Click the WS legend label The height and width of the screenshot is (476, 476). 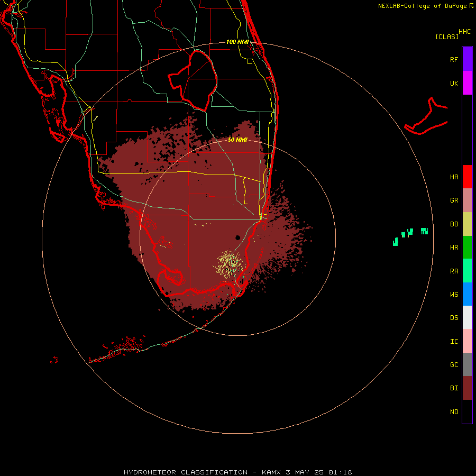click(454, 294)
